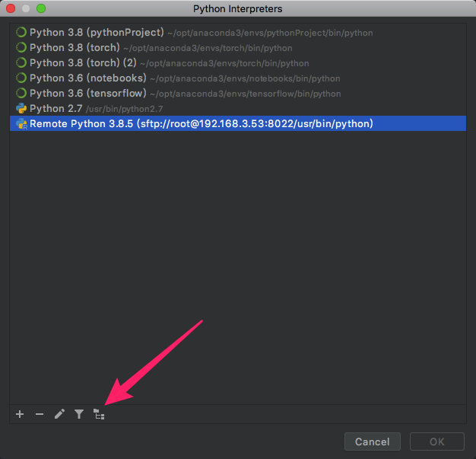Viewport: 476px width, 459px height.
Task: Click conda icon beside Python 3.6 (notebooks)
Action: click(x=21, y=78)
